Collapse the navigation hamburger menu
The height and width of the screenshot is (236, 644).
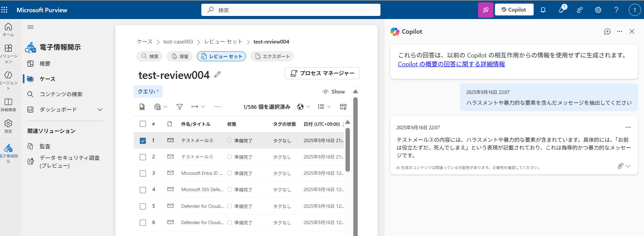tap(31, 27)
